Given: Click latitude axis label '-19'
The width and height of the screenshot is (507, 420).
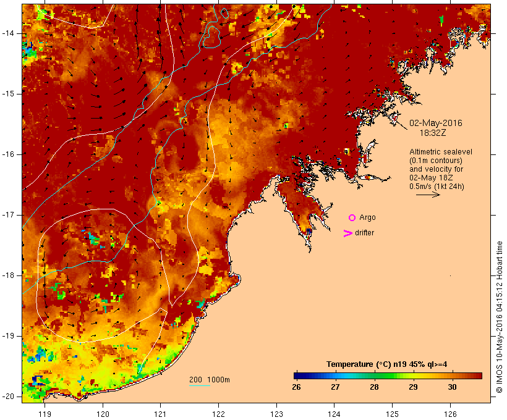Looking at the screenshot, I should click(x=8, y=336).
